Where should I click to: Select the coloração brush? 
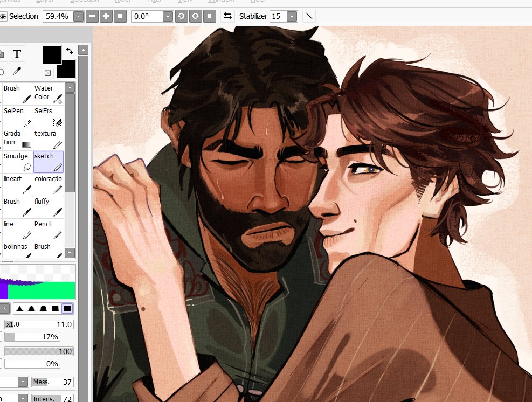[48, 184]
